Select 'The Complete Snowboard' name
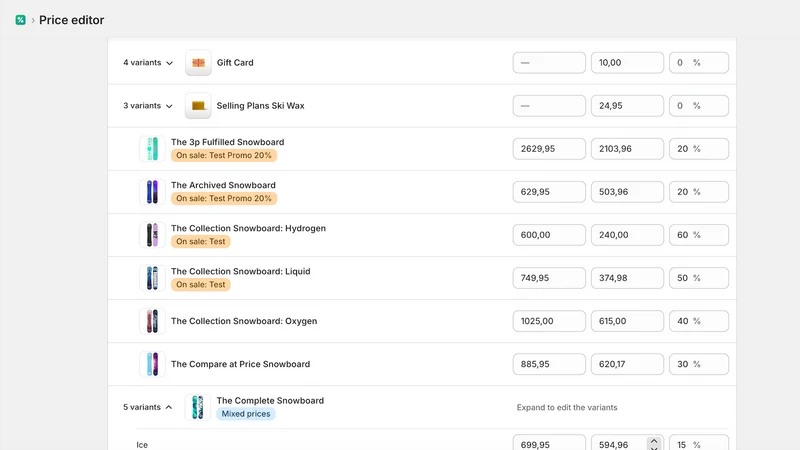This screenshot has height=450, width=800. 270,401
